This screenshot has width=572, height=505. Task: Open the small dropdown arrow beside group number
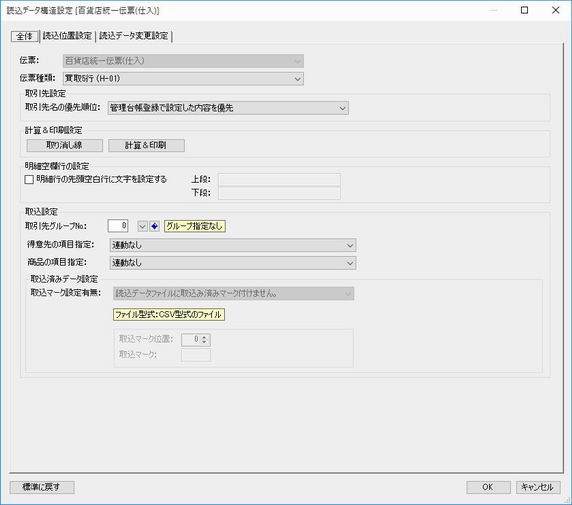click(x=142, y=226)
